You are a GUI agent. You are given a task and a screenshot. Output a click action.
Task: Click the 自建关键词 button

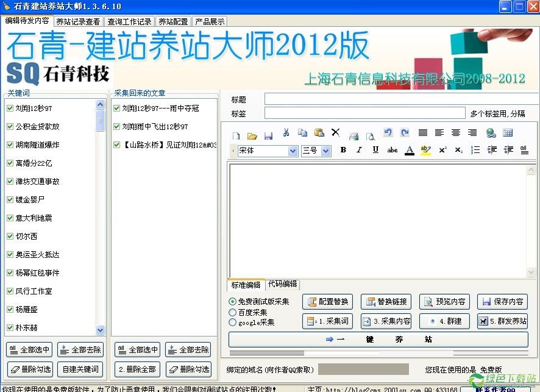80,369
